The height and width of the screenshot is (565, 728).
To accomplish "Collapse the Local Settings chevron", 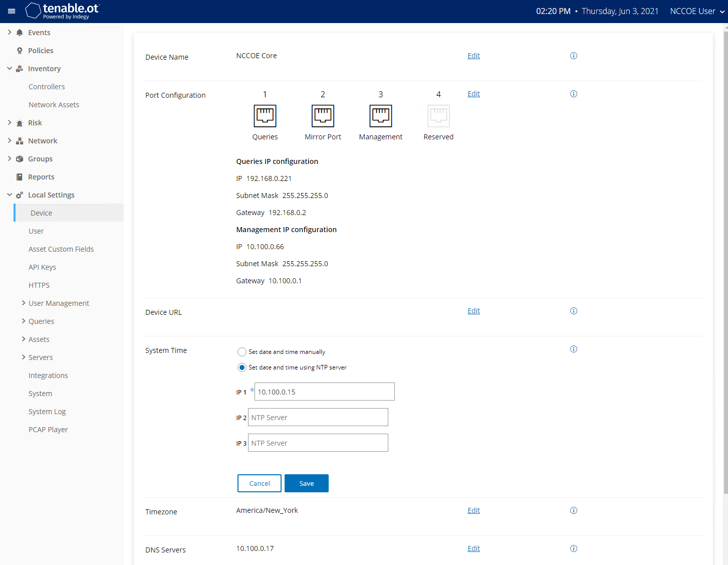I will coord(10,195).
